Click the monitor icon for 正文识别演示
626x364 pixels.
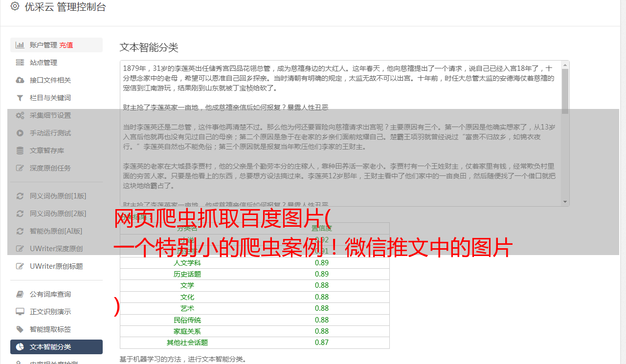coord(20,312)
